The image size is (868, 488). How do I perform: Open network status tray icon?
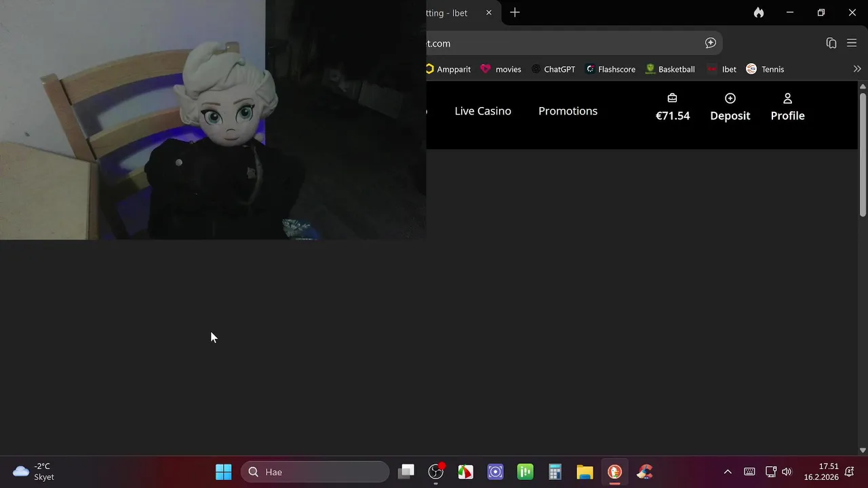click(x=771, y=472)
